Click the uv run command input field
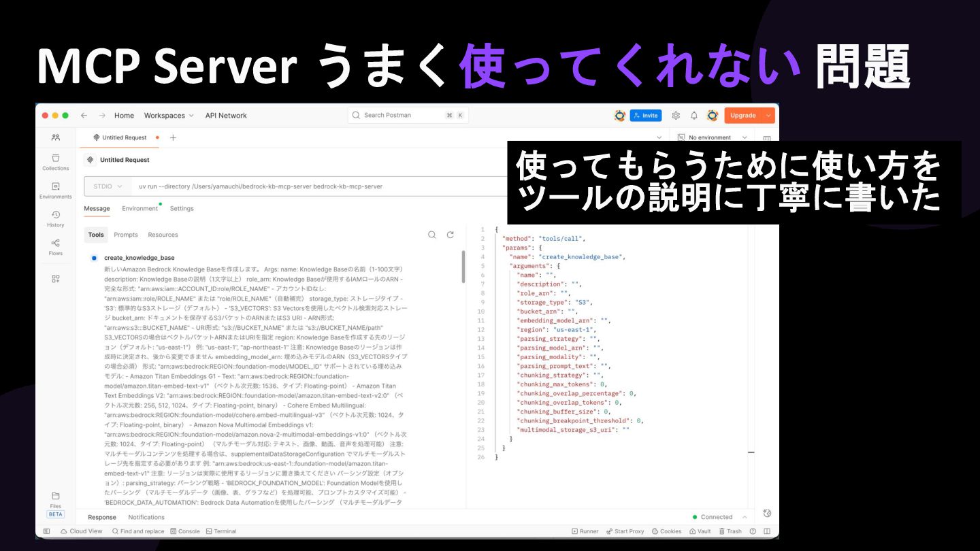 pyautogui.click(x=320, y=186)
